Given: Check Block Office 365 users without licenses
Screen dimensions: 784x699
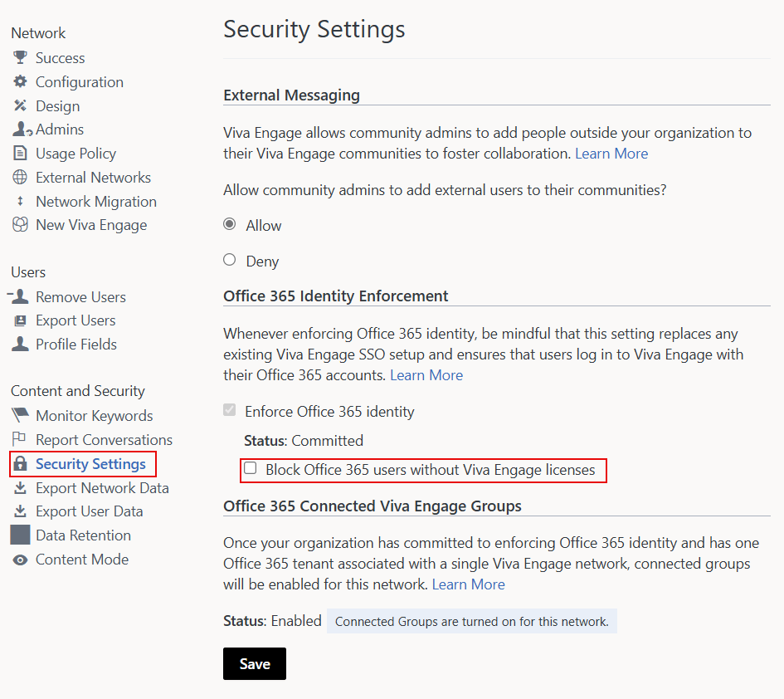Looking at the screenshot, I should pyautogui.click(x=250, y=469).
